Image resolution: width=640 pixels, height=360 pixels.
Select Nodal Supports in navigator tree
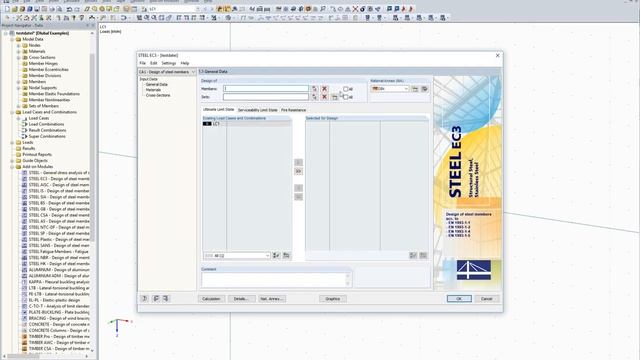pyautogui.click(x=43, y=88)
